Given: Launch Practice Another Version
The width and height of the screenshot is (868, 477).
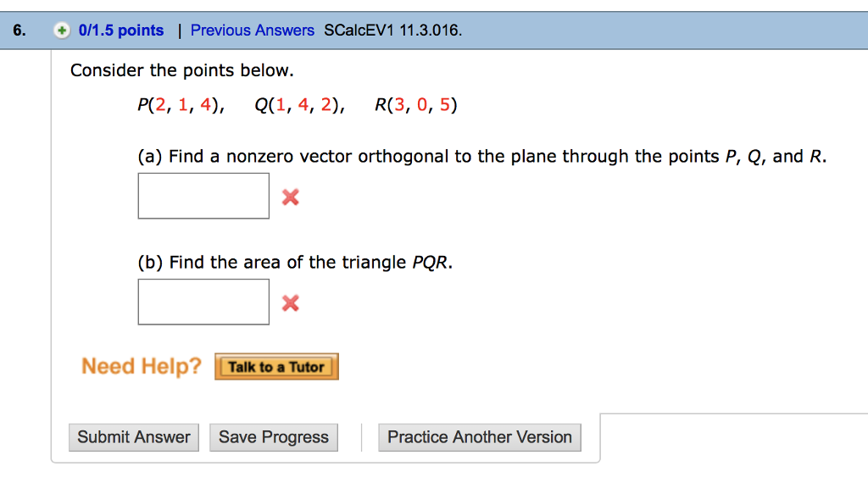Looking at the screenshot, I should (x=480, y=437).
